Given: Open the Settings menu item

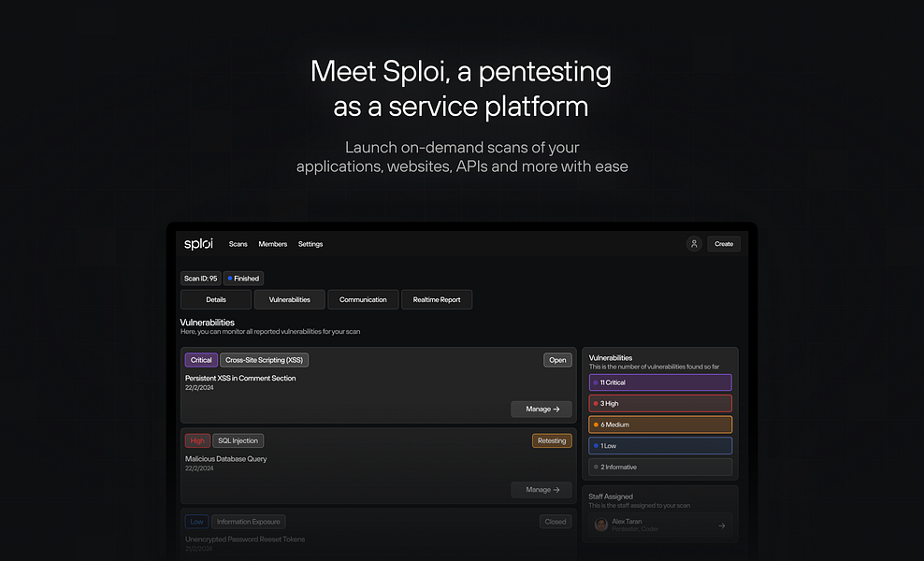Looking at the screenshot, I should pos(310,244).
